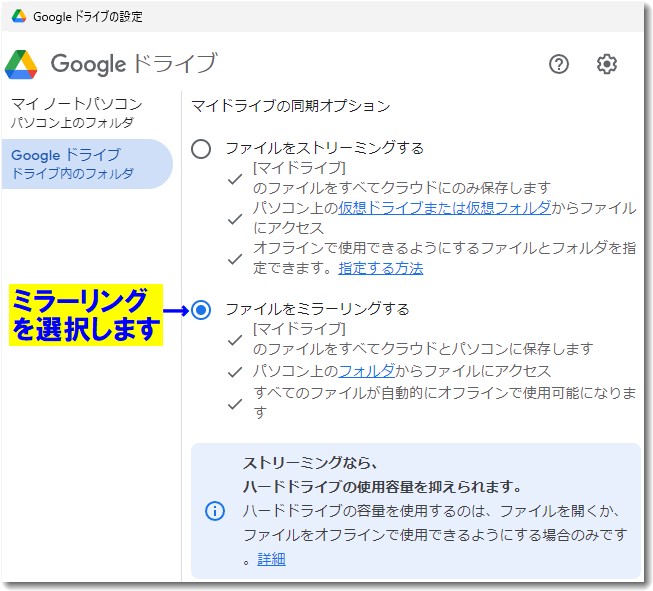Click checkmark beside すべてのファイルが自動的にオフライン

pyautogui.click(x=235, y=403)
